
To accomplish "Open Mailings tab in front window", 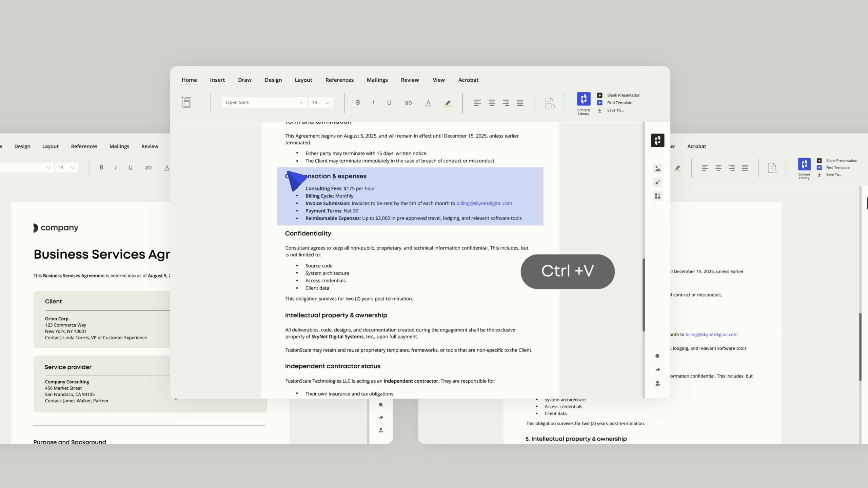I will (377, 80).
